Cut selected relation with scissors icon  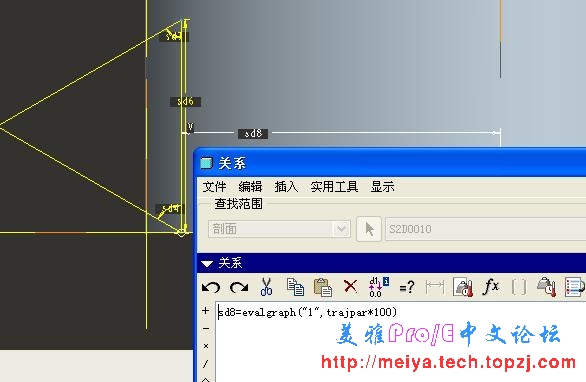pos(266,287)
